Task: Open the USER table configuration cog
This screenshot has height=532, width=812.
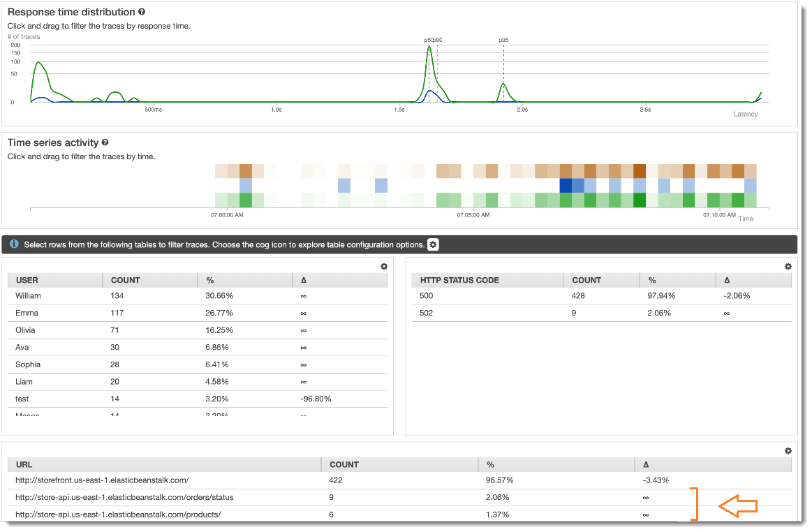Action: click(383, 266)
